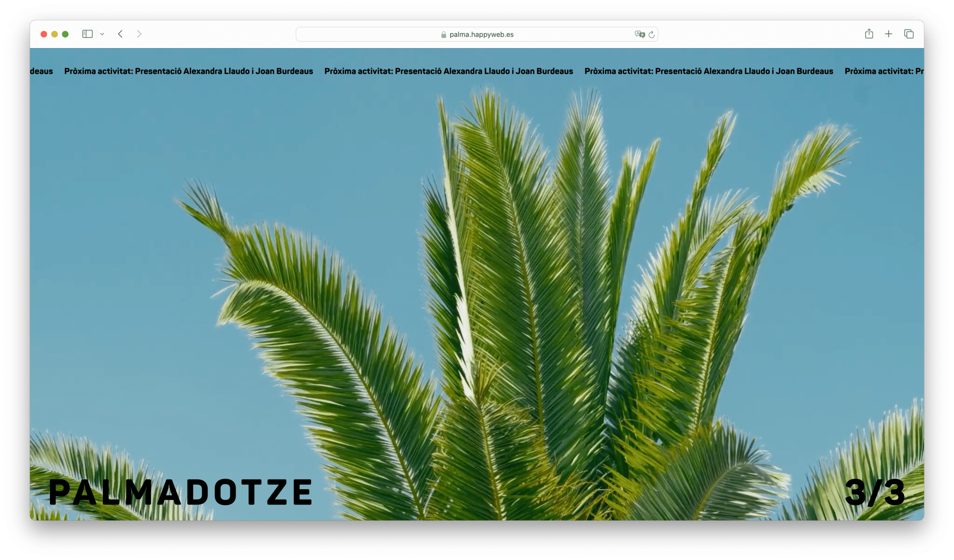Viewport: 954px width, 560px height.
Task: Show the tab overview
Action: 909,34
